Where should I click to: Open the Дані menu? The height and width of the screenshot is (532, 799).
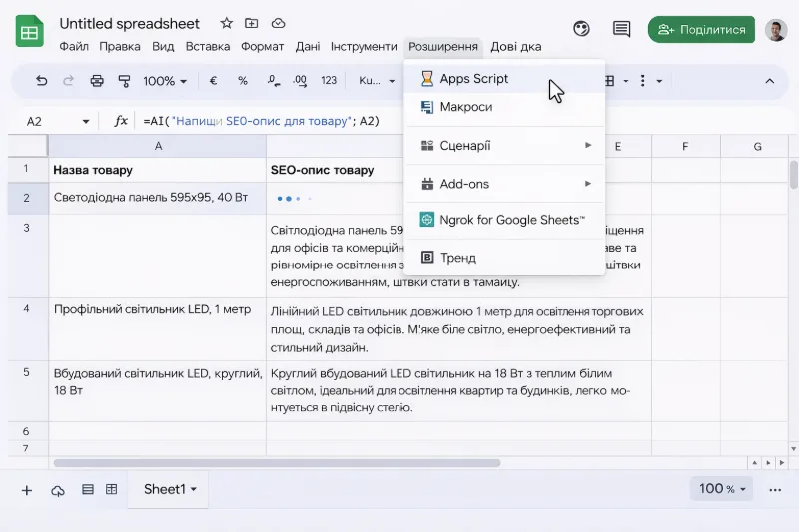[308, 46]
